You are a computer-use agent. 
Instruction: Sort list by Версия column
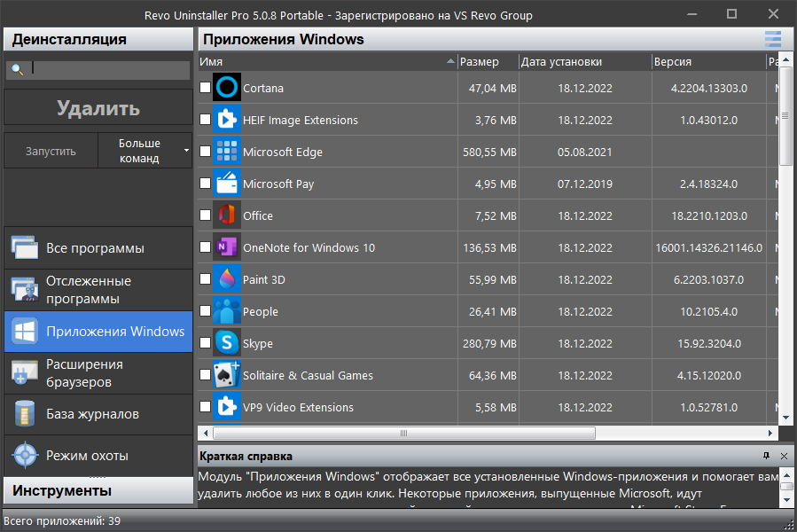pyautogui.click(x=709, y=61)
